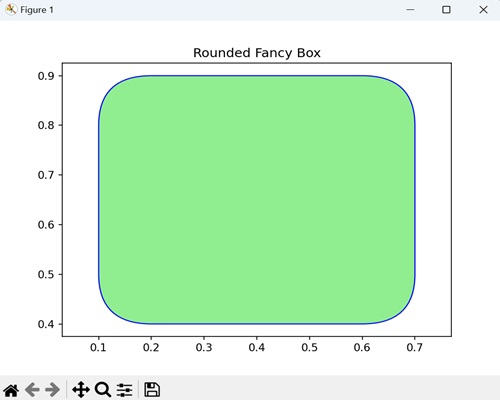500x400 pixels.
Task: Click the x-axis tick label 0.3
Action: [x=204, y=347]
